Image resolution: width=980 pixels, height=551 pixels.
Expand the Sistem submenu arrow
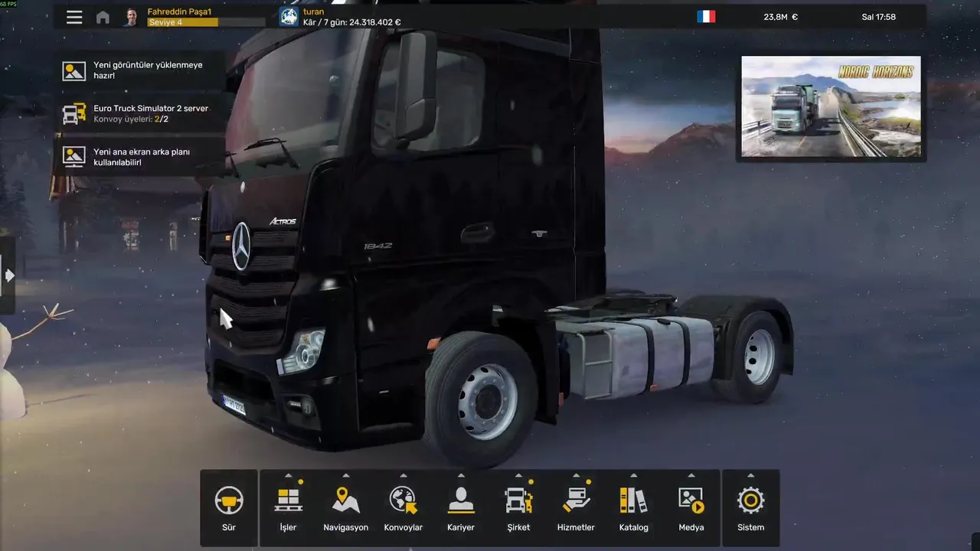pos(750,475)
